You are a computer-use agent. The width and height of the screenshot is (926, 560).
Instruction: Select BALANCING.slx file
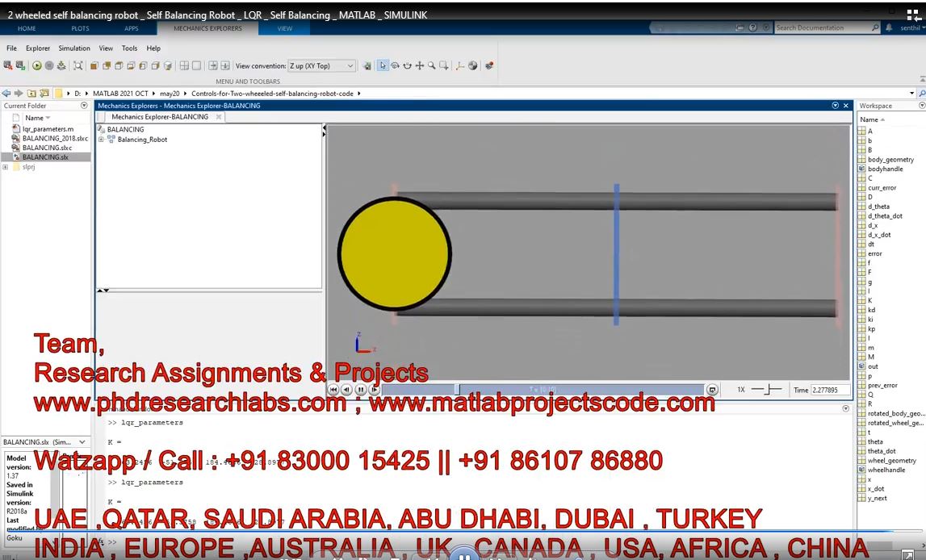pos(45,157)
